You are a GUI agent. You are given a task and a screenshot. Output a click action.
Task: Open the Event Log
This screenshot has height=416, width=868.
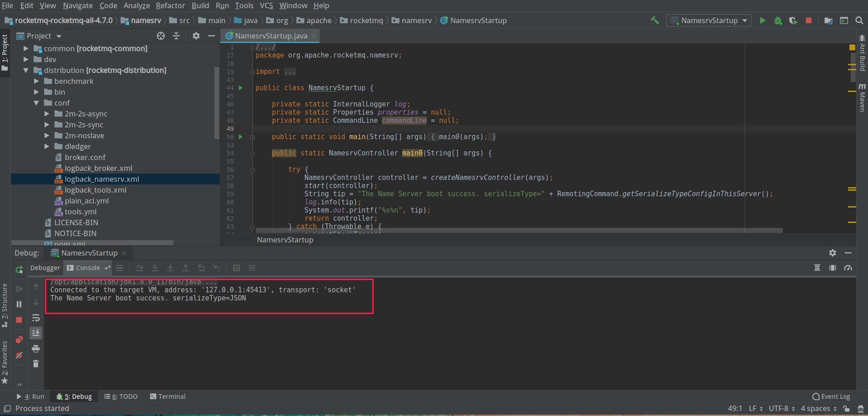coord(831,396)
